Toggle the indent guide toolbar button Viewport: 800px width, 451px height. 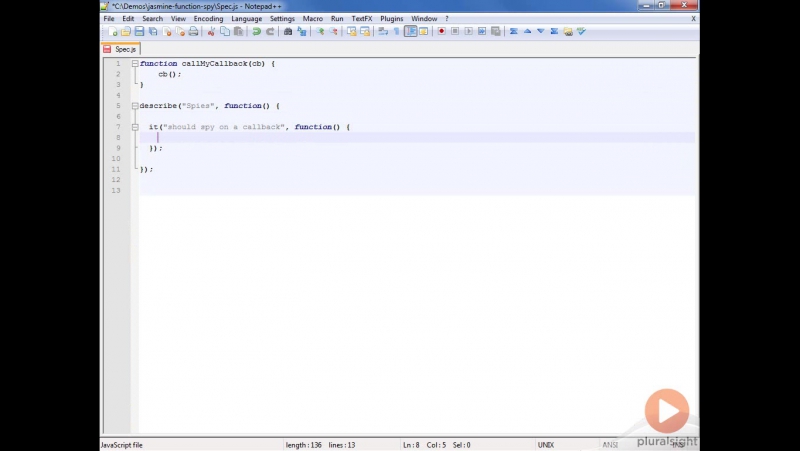411,32
